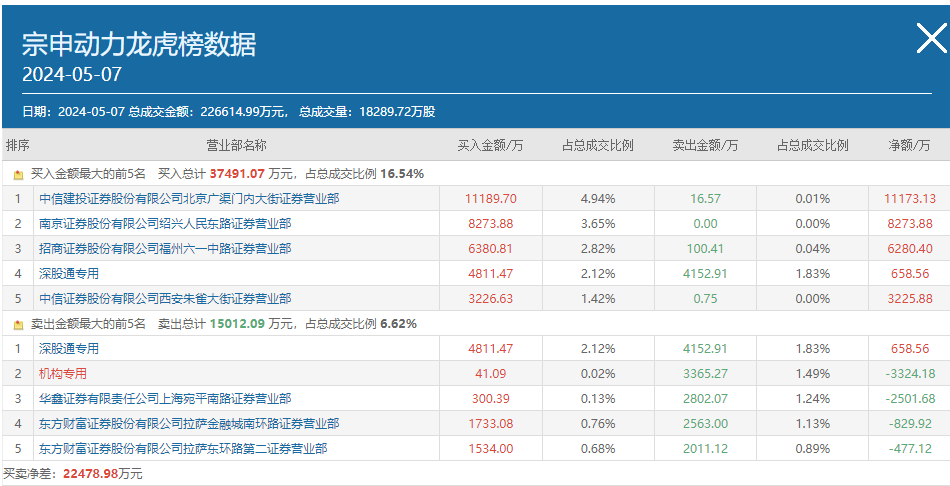
Task: Open 东方财富证券股份有限公司拉萨东环路第二证券营业部 link
Action: tap(183, 449)
